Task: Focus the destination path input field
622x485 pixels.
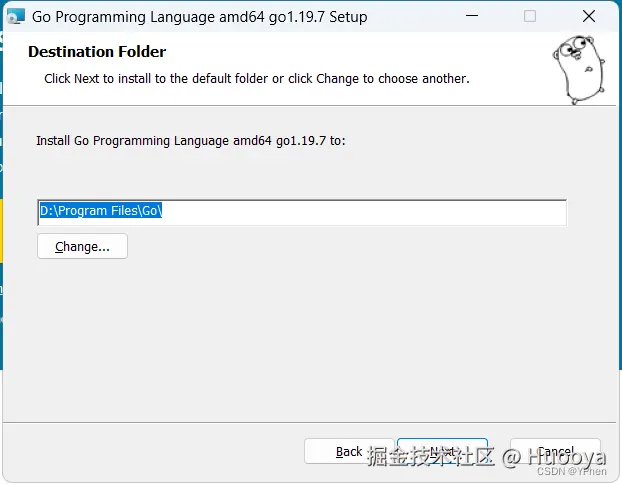Action: [x=302, y=213]
